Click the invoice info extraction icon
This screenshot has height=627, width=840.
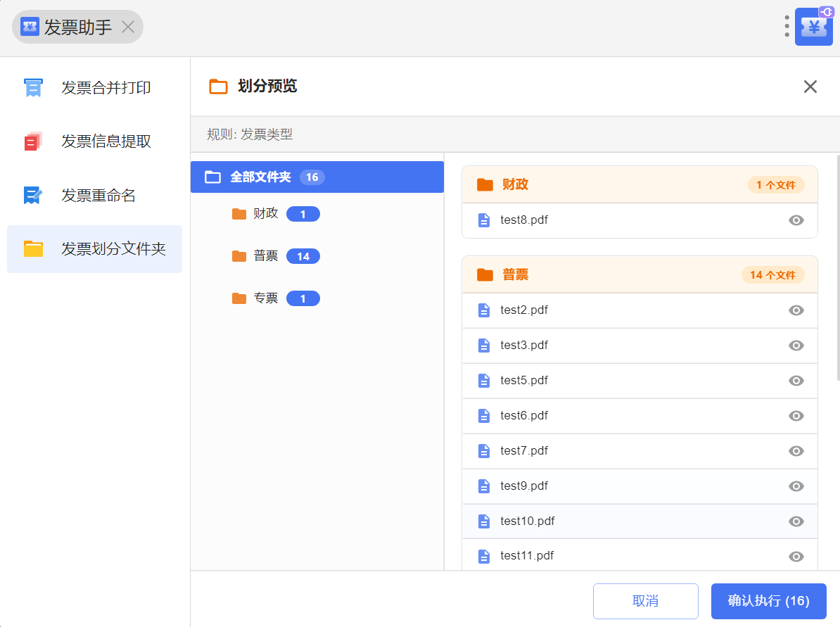point(33,141)
